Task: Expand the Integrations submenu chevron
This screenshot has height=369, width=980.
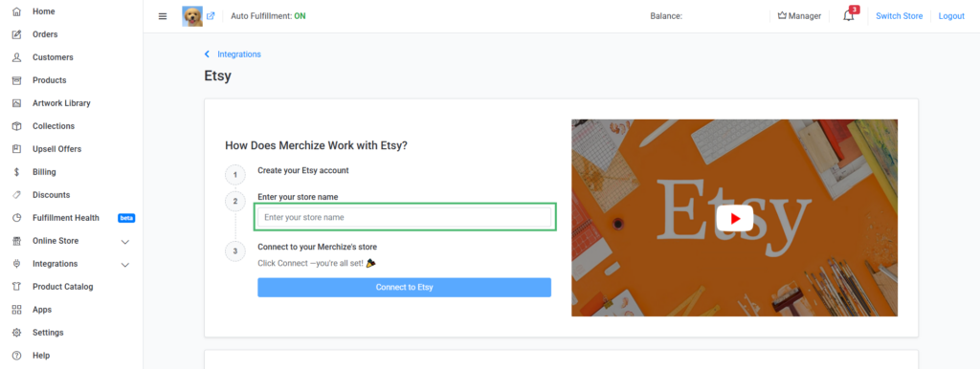Action: (125, 265)
